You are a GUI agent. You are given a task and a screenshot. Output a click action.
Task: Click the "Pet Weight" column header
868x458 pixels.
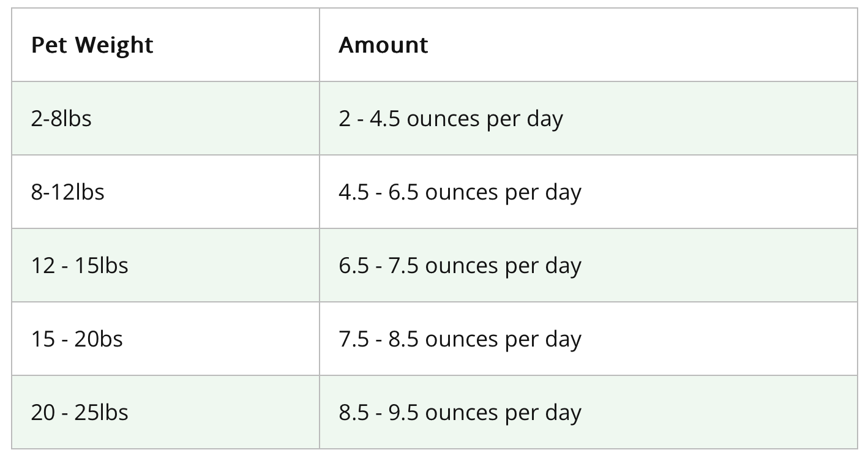point(92,45)
